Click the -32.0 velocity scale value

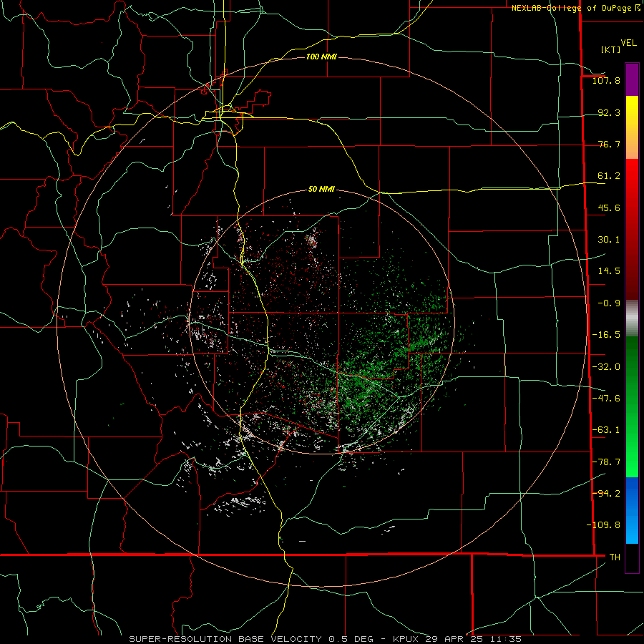click(606, 367)
